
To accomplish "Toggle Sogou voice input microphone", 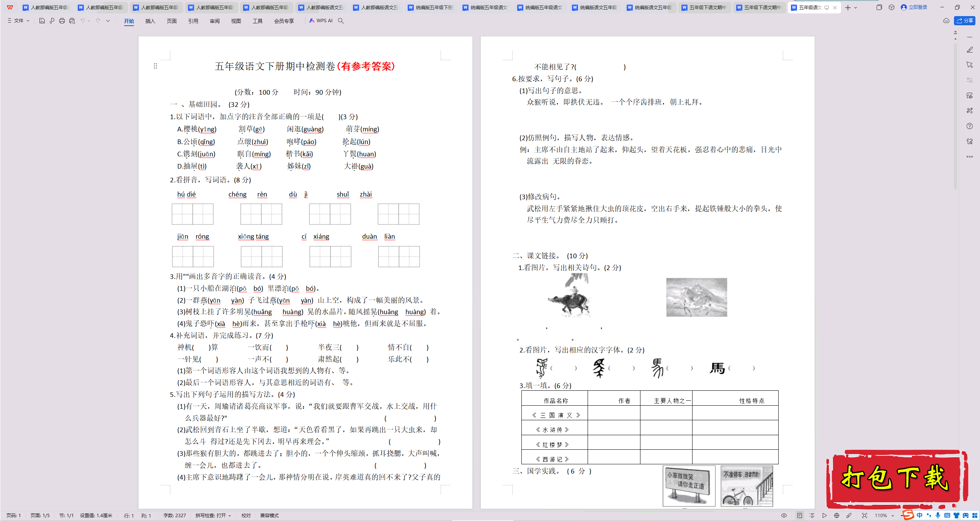I will (x=938, y=516).
